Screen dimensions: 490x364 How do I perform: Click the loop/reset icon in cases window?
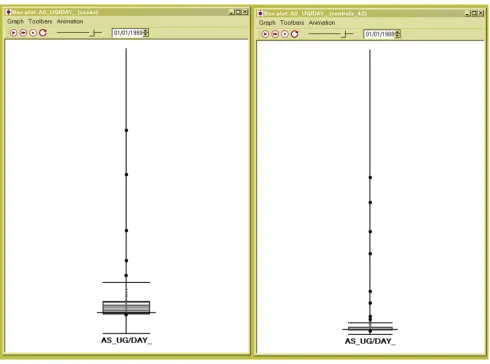tap(43, 33)
